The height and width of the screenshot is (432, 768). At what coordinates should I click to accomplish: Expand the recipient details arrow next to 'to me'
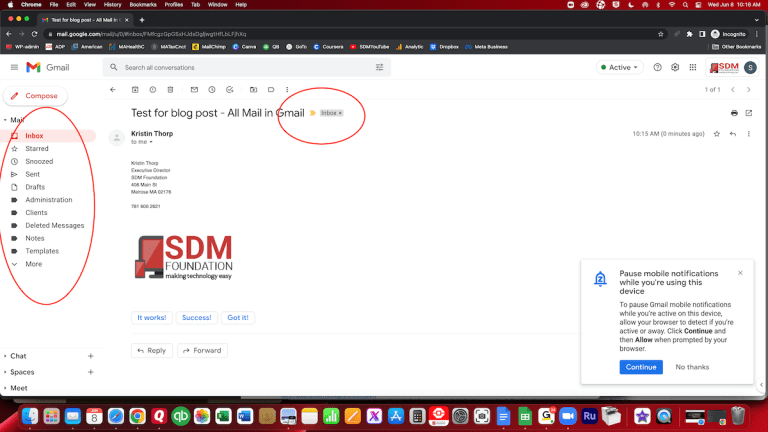coord(151,142)
